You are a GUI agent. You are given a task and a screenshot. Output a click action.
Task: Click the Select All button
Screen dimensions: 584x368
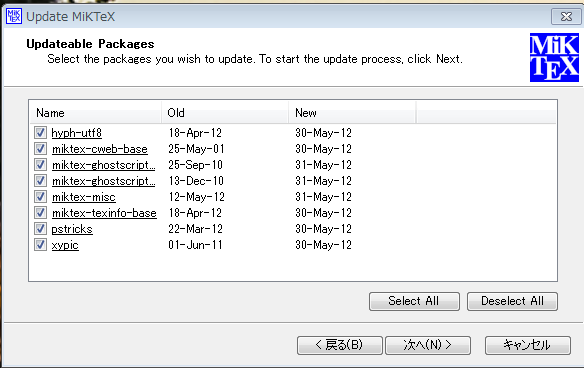pos(414,301)
